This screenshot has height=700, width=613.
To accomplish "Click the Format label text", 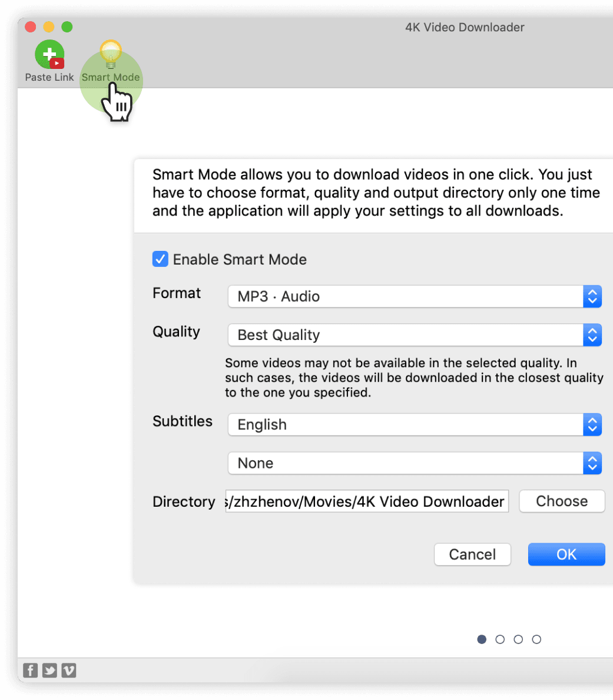I will (x=177, y=293).
